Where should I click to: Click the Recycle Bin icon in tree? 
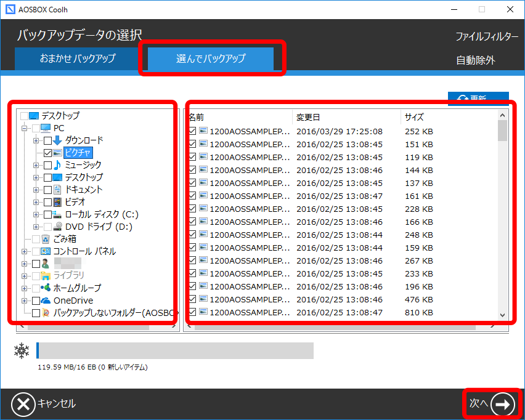(46, 239)
